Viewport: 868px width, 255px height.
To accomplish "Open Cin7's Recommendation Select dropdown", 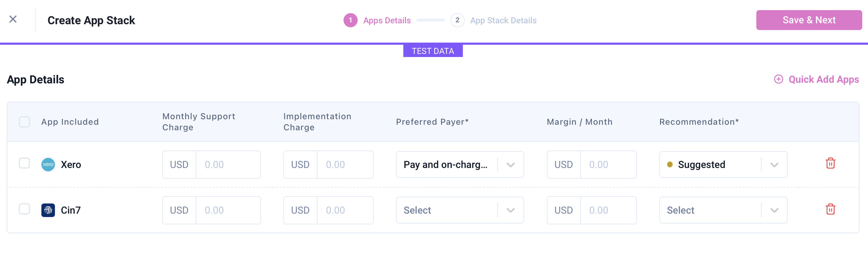I will click(x=723, y=210).
